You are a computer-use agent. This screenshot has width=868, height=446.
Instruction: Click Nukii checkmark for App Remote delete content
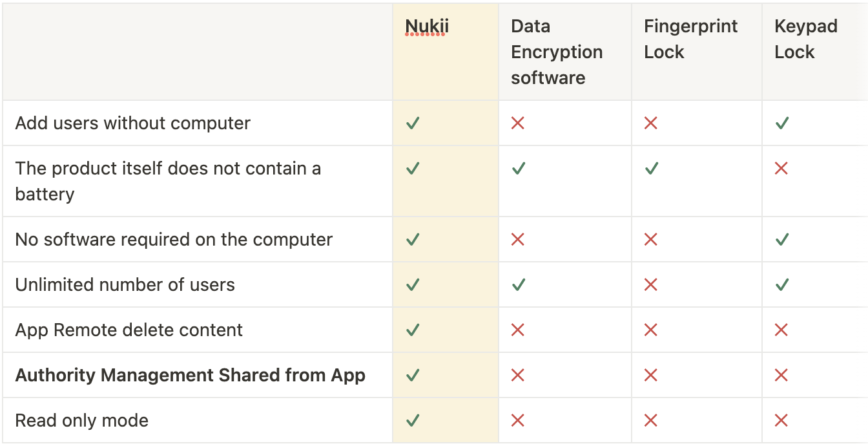413,330
